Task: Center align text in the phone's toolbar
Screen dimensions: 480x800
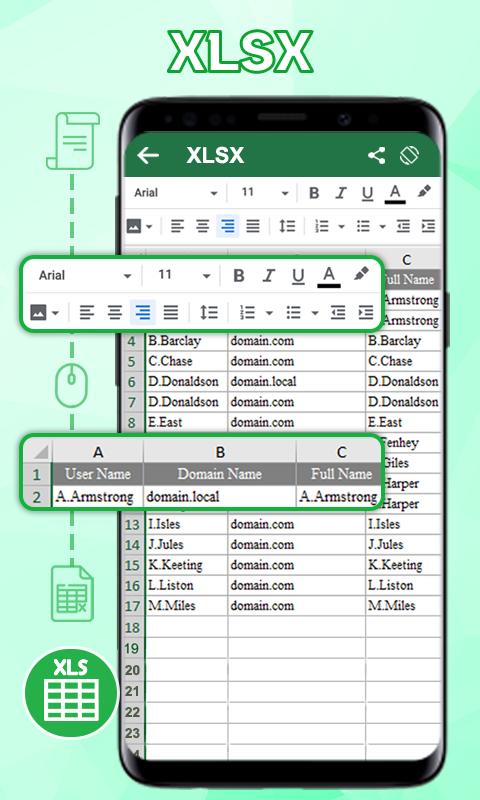Action: point(203,226)
